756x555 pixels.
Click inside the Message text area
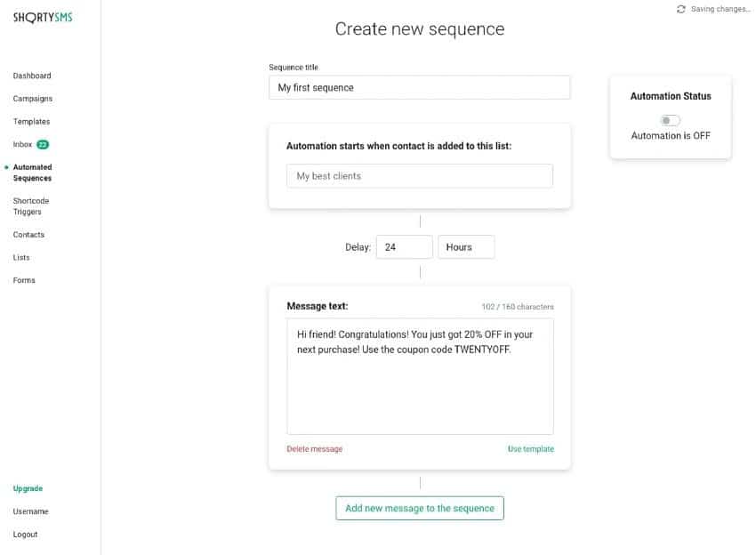click(419, 391)
